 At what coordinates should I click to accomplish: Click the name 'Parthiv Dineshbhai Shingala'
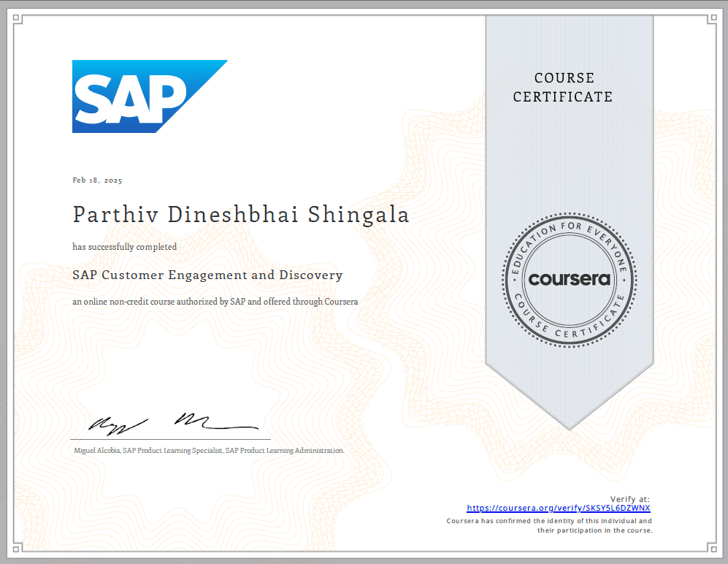pyautogui.click(x=241, y=215)
